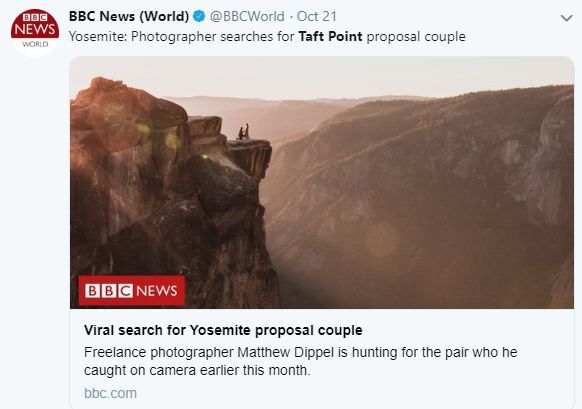Image resolution: width=582 pixels, height=409 pixels.
Task: Click the word Yosemite in tweet text
Action: (x=98, y=37)
